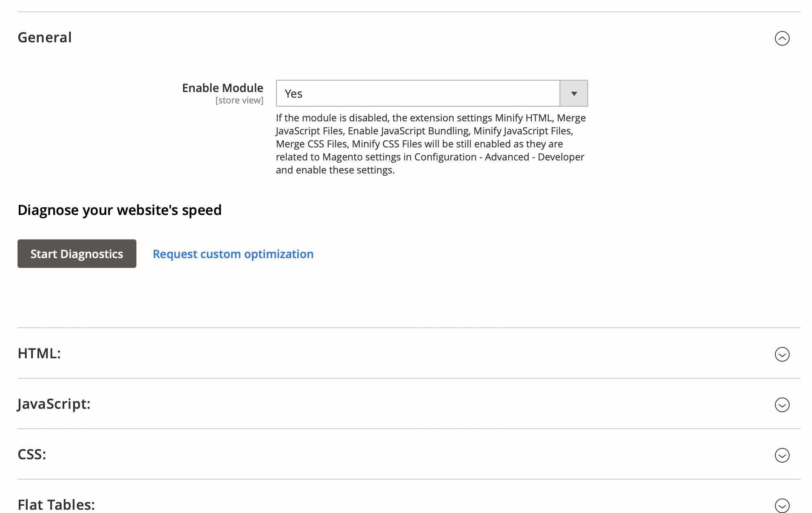Click the Flat Tables: section heading
The height and width of the screenshot is (513, 812).
pos(56,505)
